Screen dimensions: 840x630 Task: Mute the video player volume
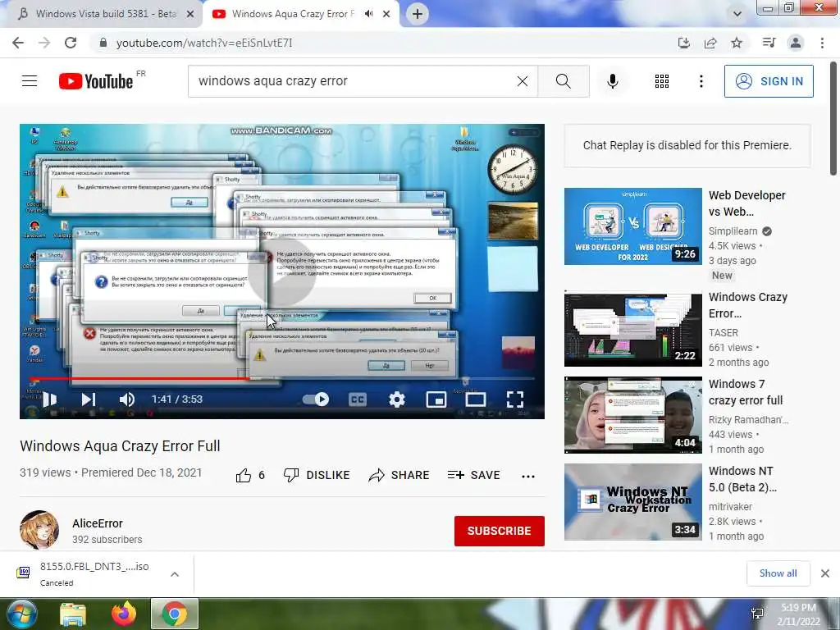pyautogui.click(x=127, y=399)
